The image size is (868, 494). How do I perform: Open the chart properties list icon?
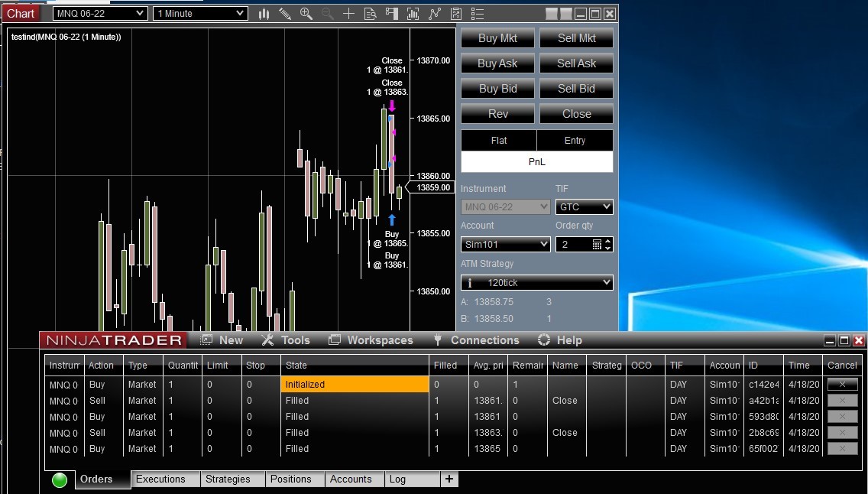(x=478, y=14)
